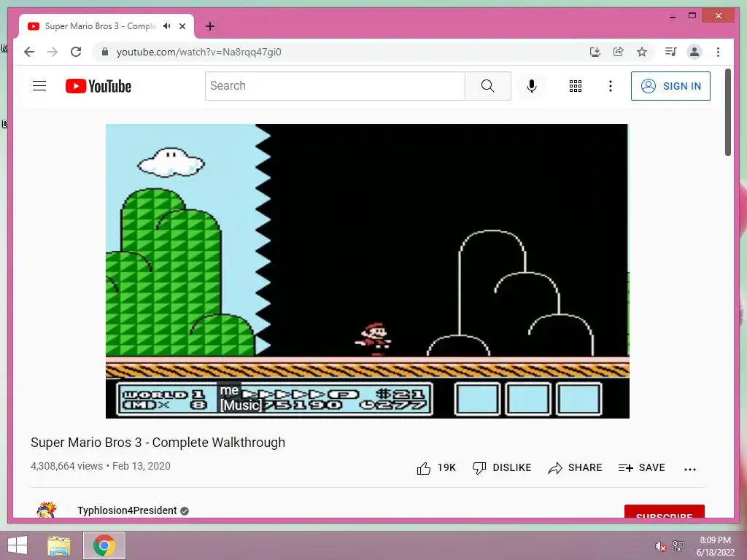This screenshot has width=747, height=560.
Task: Click the SIGN IN button
Action: (x=670, y=86)
